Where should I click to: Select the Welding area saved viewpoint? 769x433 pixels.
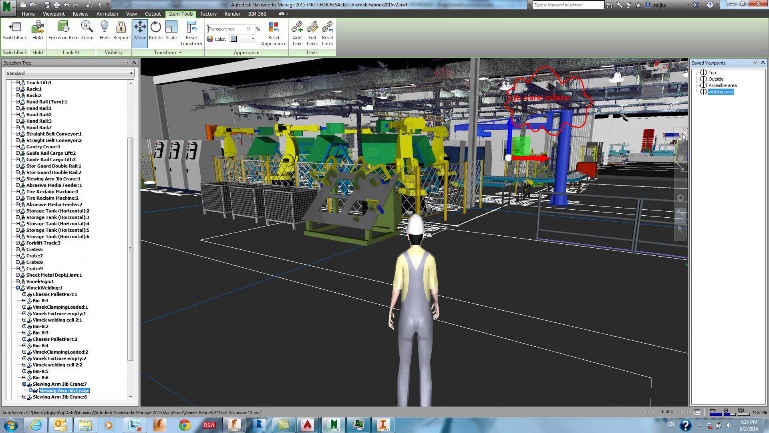pyautogui.click(x=722, y=91)
